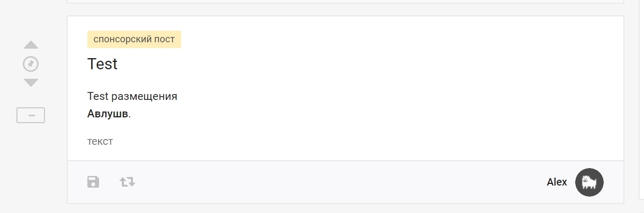The width and height of the screenshot is (644, 213).
Task: Open the author name Alex
Action: coord(557,182)
